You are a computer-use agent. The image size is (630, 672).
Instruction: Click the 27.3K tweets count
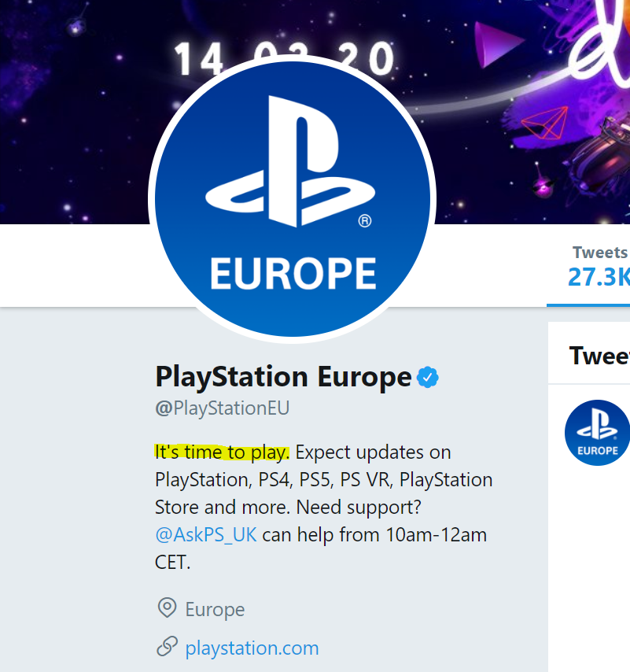click(x=599, y=277)
